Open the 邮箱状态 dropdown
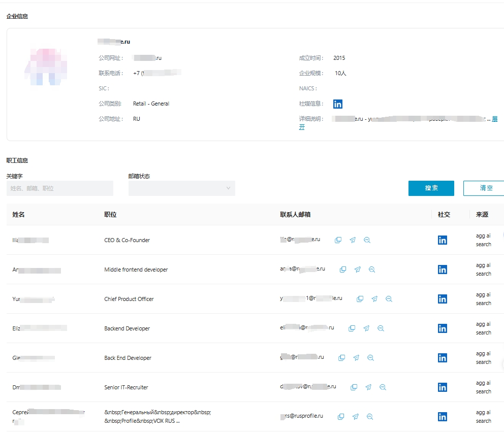Image resolution: width=504 pixels, height=436 pixels. pos(181,188)
